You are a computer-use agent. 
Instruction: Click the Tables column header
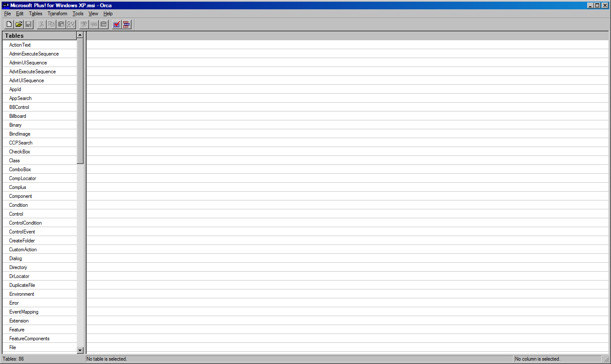pyautogui.click(x=39, y=36)
